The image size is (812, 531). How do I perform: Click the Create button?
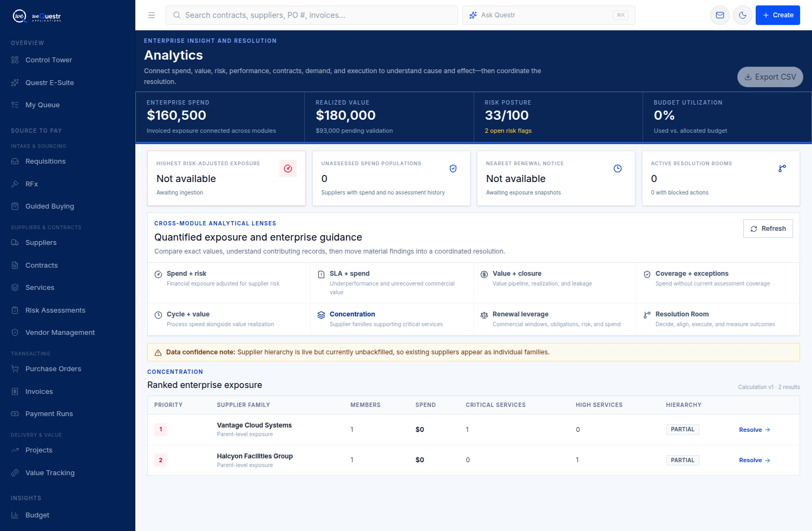point(778,15)
